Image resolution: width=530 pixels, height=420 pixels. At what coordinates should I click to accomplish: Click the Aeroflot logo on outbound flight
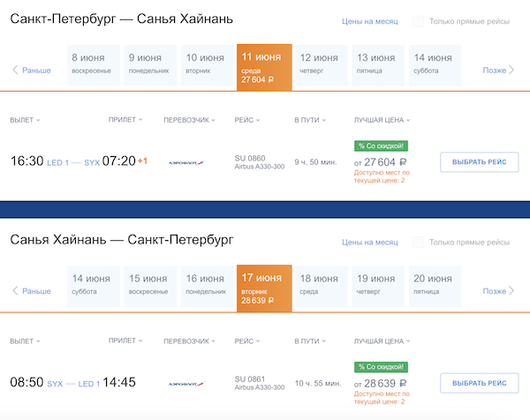[186, 162]
